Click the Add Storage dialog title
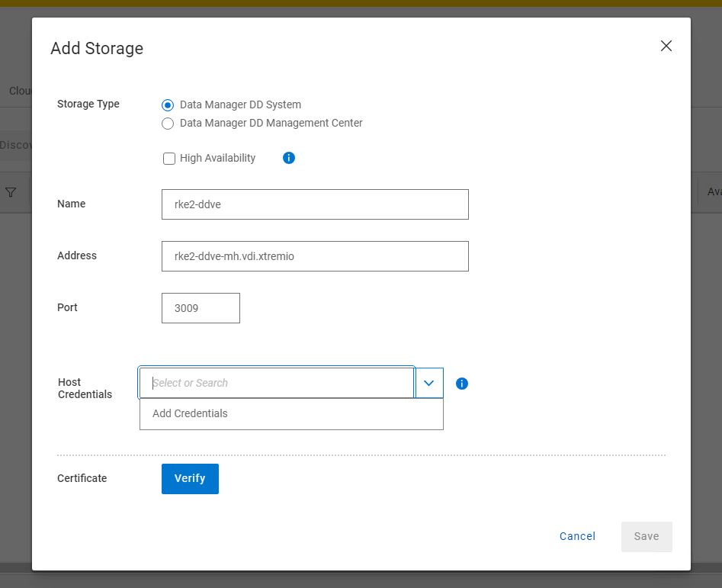722x588 pixels. (97, 49)
